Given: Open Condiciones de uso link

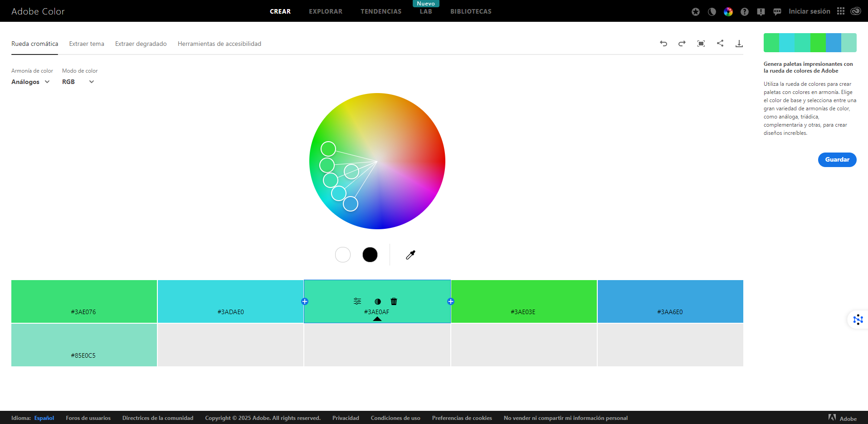Looking at the screenshot, I should 395,418.
